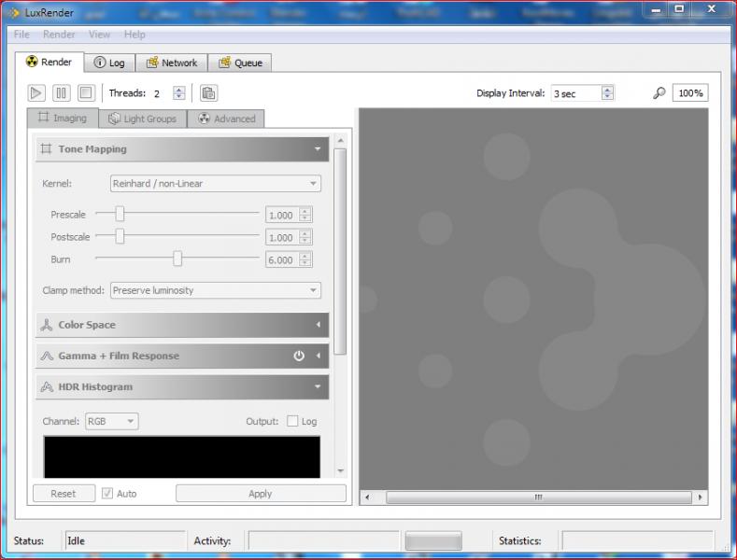Screen dimensions: 737x560
Task: Click the Postscale value spinner arrows
Action: coord(305,237)
